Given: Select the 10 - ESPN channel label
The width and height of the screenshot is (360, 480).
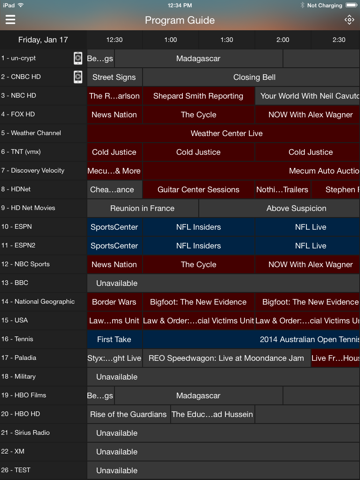Looking at the screenshot, I should click(x=17, y=227).
